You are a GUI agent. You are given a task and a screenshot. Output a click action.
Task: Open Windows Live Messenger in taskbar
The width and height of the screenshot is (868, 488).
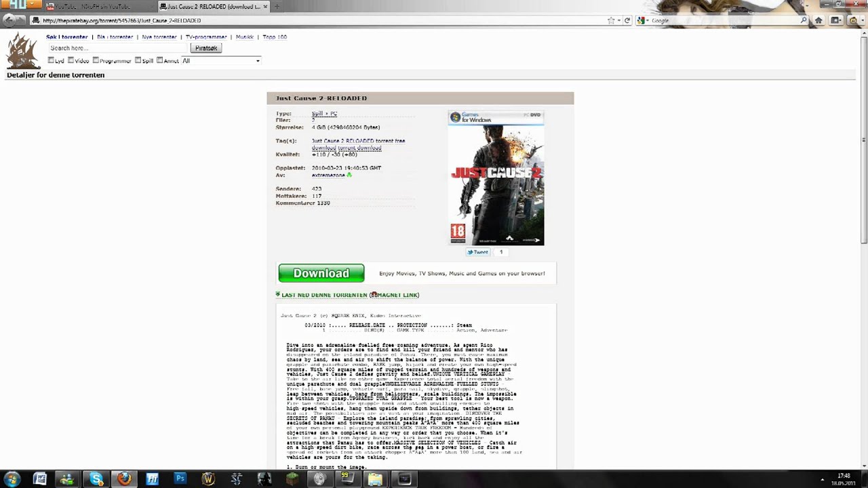click(66, 479)
